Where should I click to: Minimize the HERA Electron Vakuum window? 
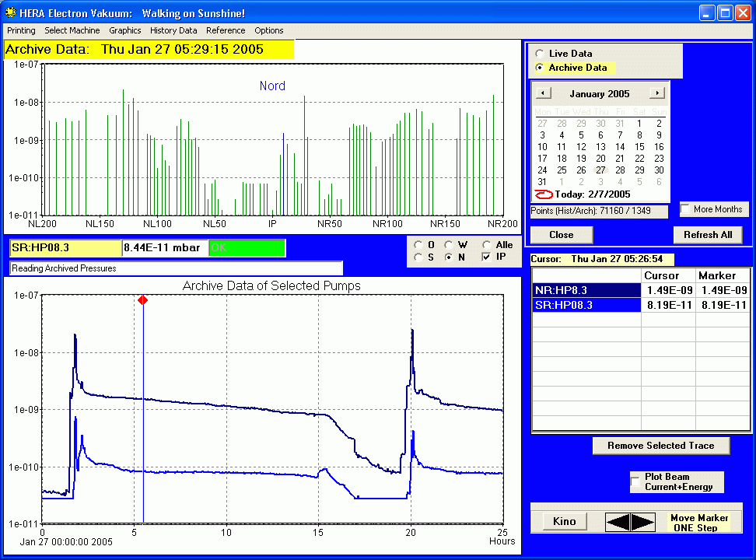[707, 12]
